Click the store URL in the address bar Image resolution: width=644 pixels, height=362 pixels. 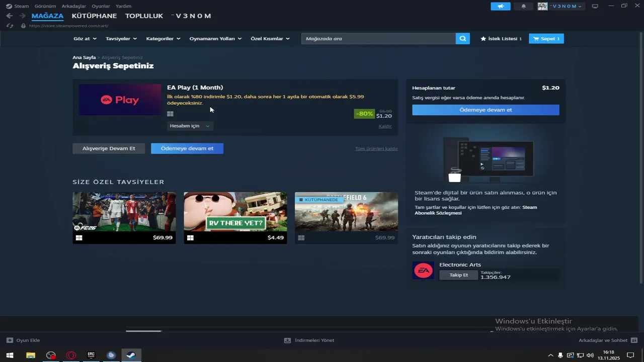68,26
